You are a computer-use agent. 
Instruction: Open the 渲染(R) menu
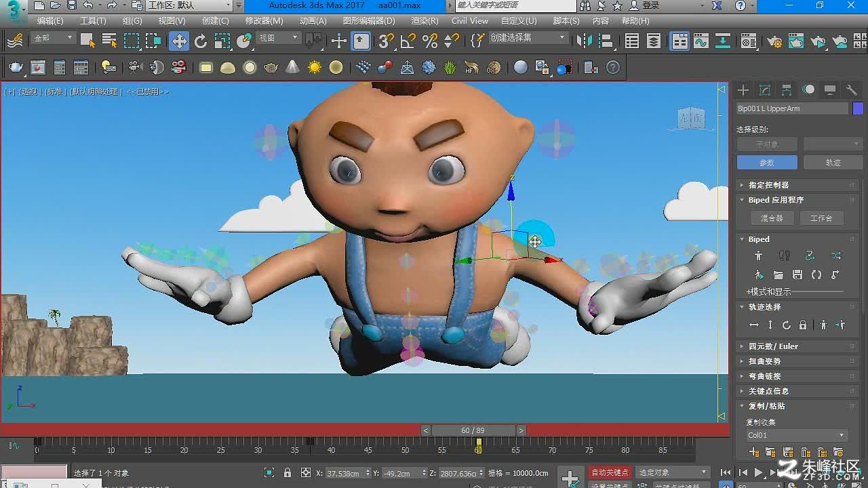(x=425, y=21)
